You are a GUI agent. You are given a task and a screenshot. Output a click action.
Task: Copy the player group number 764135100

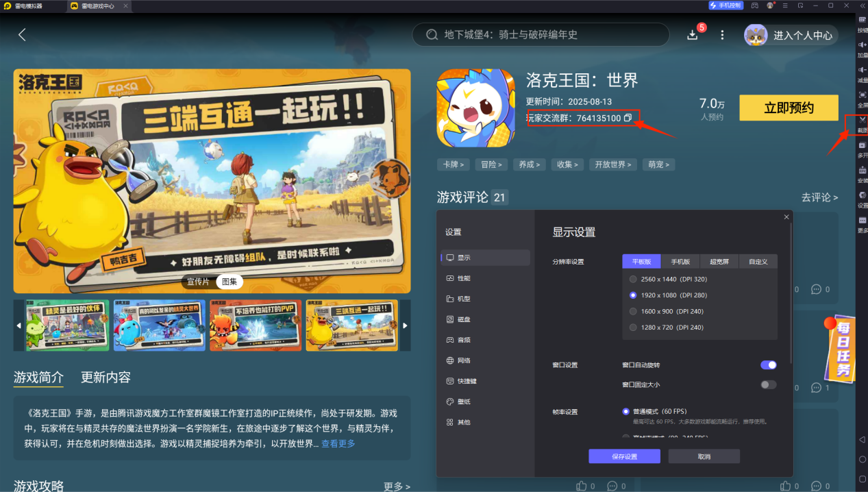coord(628,118)
